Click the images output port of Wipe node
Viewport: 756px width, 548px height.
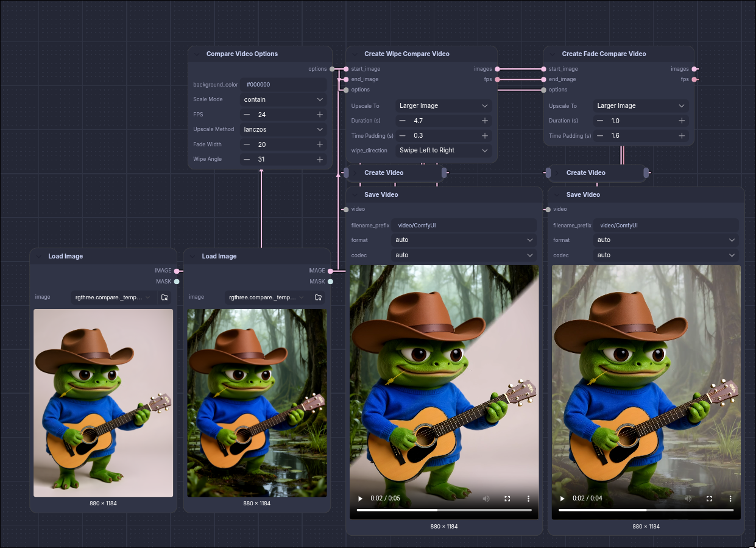pos(498,69)
